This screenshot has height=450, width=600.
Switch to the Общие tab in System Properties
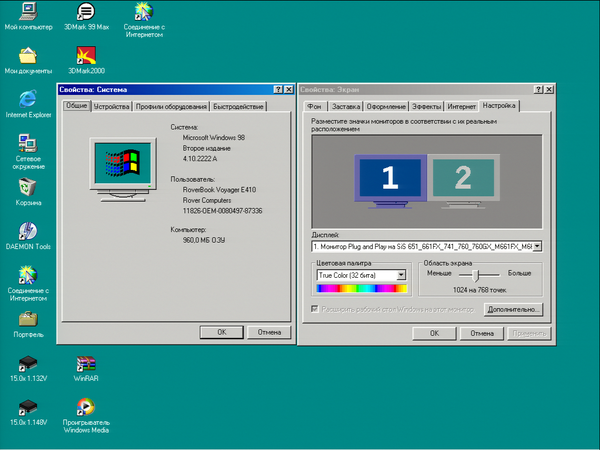tap(77, 106)
